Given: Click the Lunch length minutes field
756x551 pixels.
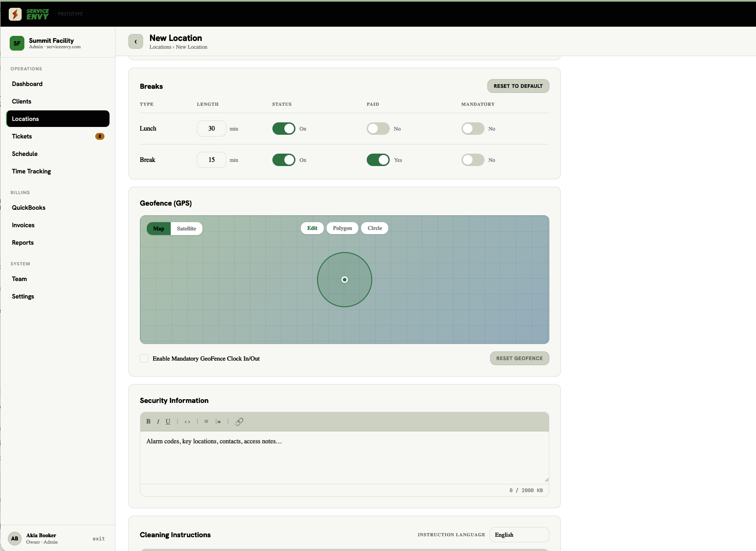Looking at the screenshot, I should pos(212,129).
